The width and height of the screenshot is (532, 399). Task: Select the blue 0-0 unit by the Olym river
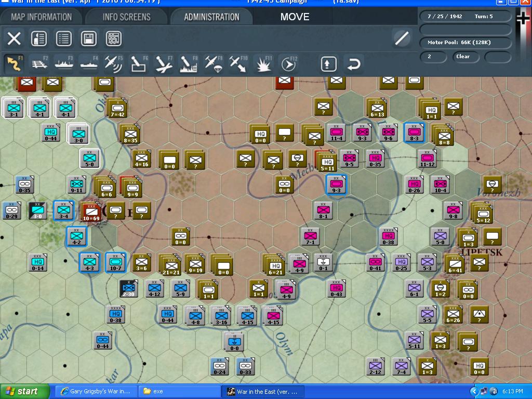click(x=234, y=342)
